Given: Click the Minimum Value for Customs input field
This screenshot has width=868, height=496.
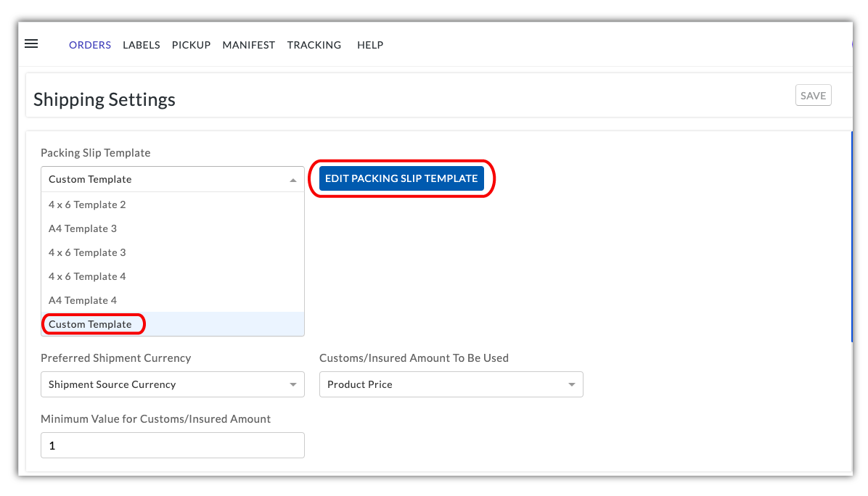Looking at the screenshot, I should click(172, 445).
